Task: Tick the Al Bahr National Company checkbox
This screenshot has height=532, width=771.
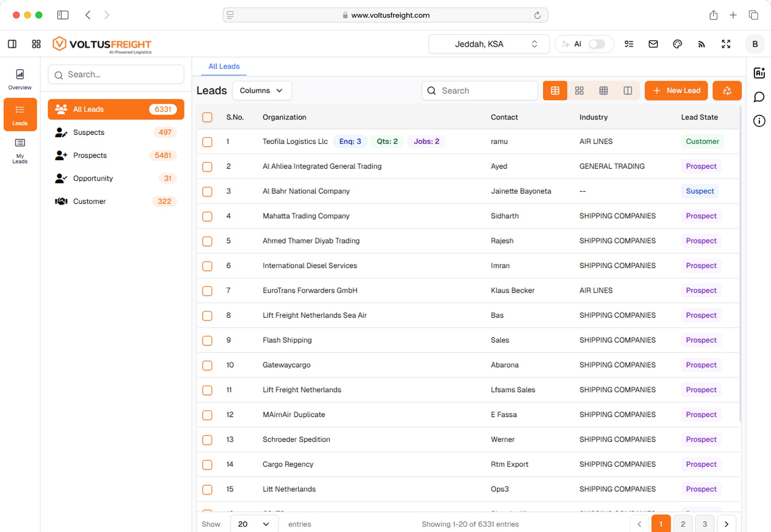Action: (207, 192)
